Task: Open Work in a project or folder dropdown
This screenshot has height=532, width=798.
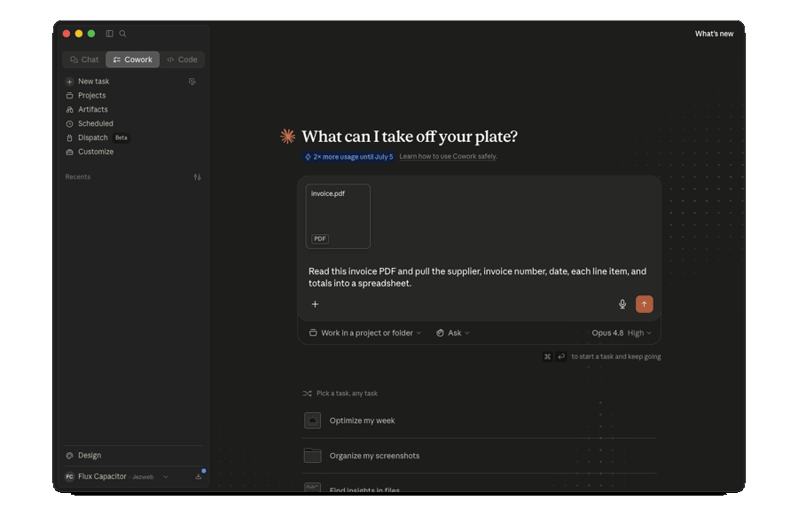Action: pos(365,333)
